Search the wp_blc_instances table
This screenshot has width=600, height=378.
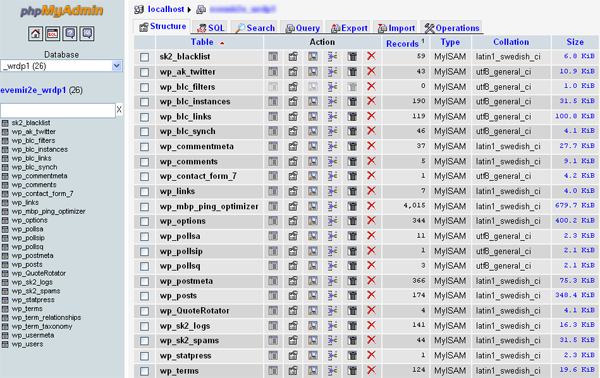(313, 101)
